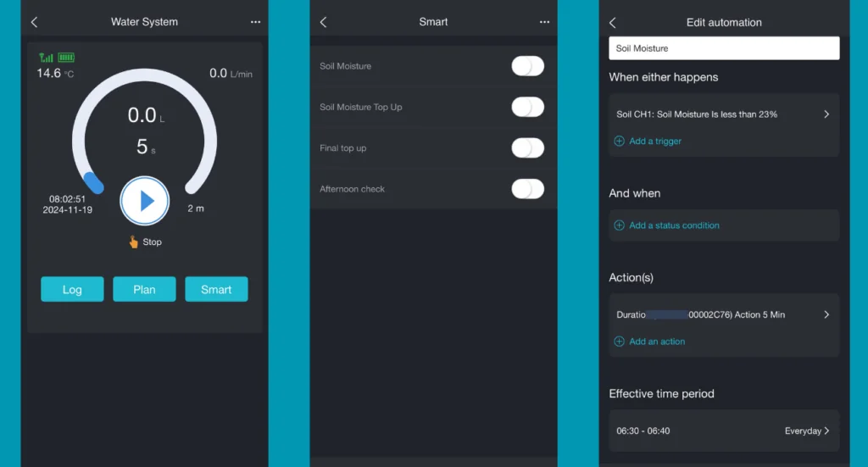This screenshot has width=868, height=467.
Task: Click Add a trigger link
Action: pyautogui.click(x=654, y=142)
